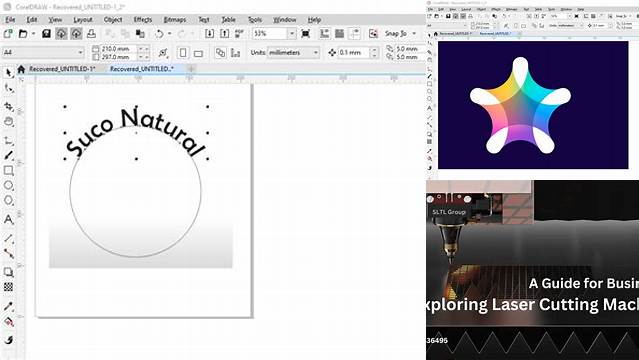Click the Print icon
The image size is (639, 360).
(91, 33)
